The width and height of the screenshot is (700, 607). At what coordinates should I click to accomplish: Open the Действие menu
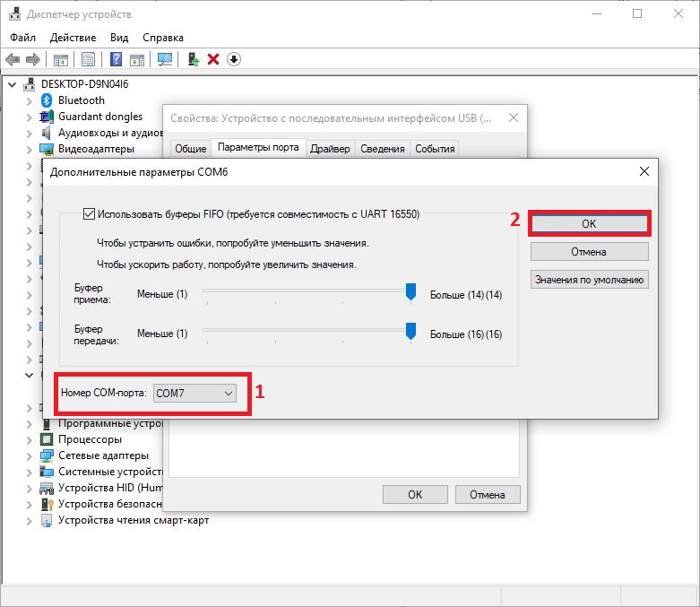73,38
